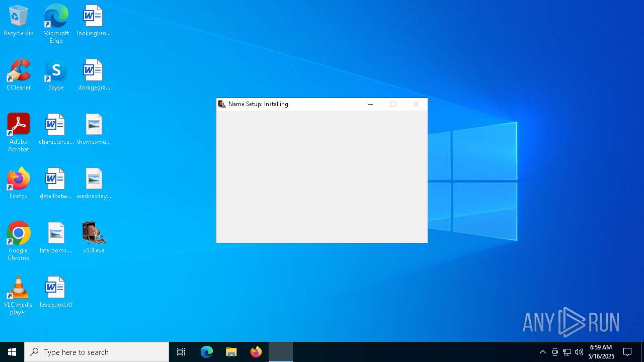Image resolution: width=644 pixels, height=362 pixels.
Task: Open the notification center
Action: (x=627, y=352)
